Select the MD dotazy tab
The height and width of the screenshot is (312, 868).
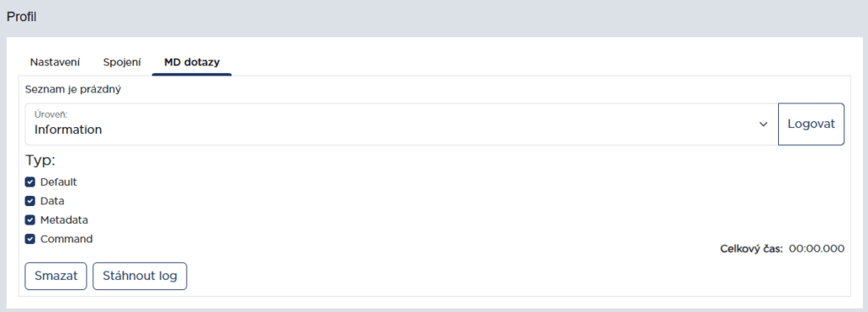(x=192, y=63)
